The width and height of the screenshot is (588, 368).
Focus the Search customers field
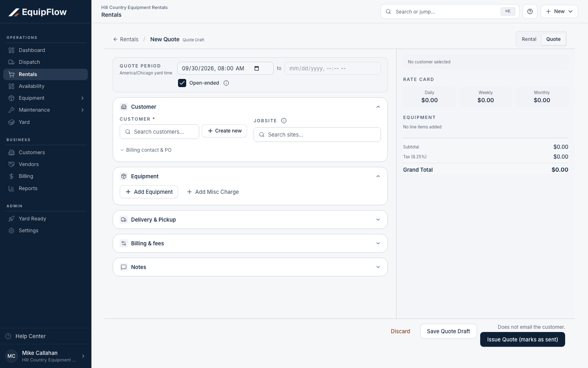click(x=159, y=132)
